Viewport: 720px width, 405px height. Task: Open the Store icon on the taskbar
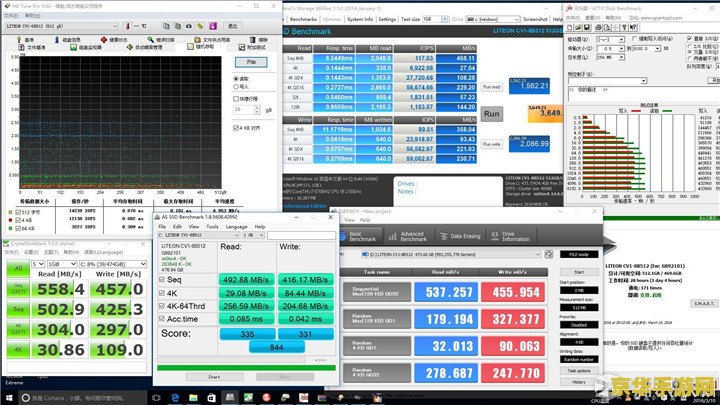[x=211, y=398]
